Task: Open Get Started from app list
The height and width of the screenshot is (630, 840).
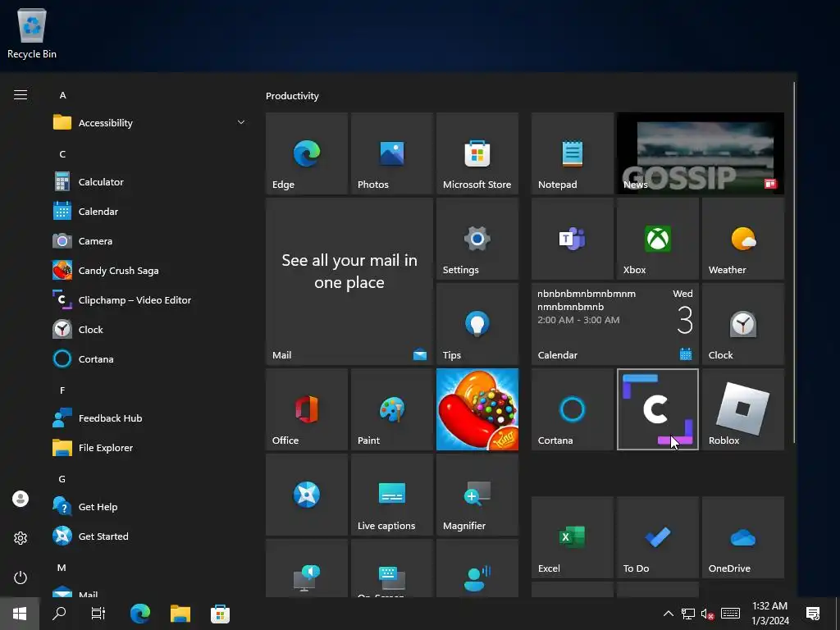Action: [151, 536]
